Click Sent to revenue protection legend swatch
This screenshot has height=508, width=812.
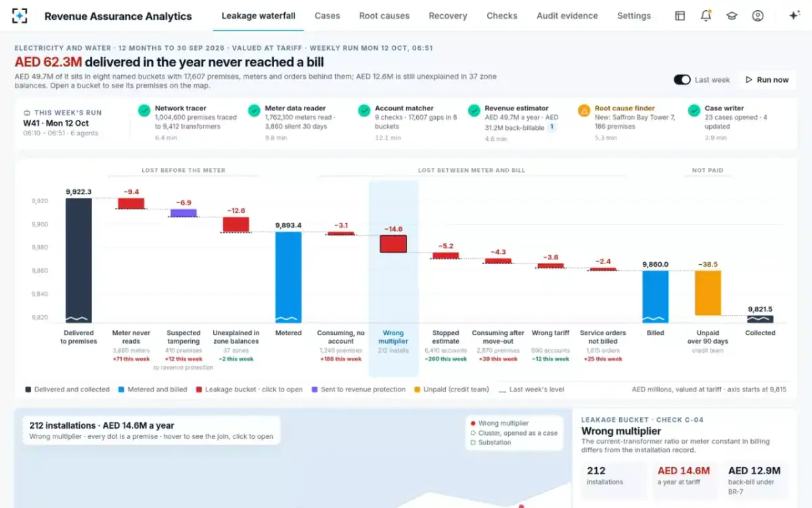(x=315, y=389)
